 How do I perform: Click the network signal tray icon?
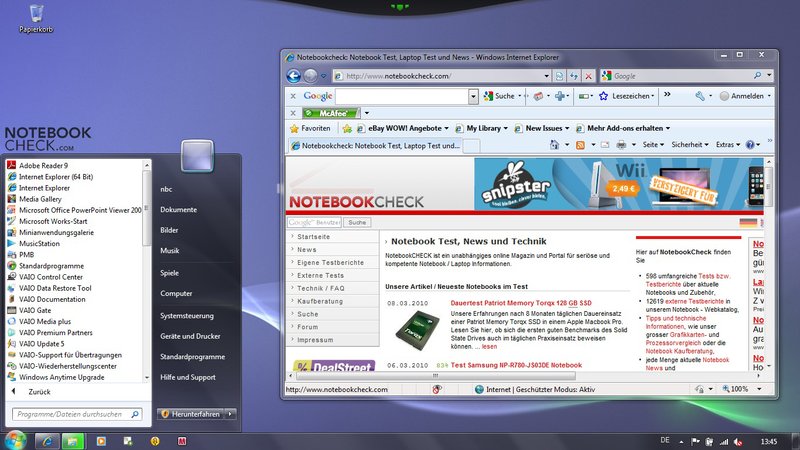pyautogui.click(x=724, y=442)
